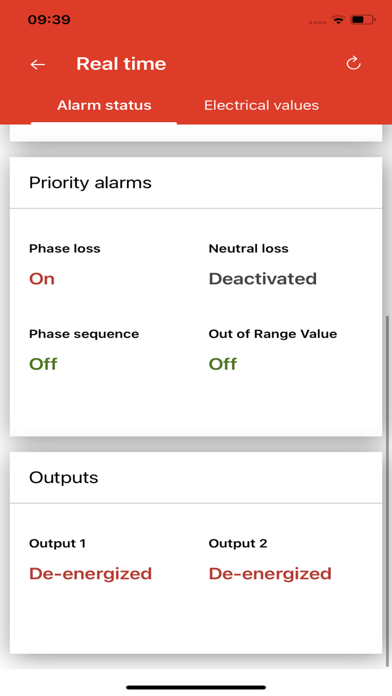
Task: Tap the Output 2 label
Action: [238, 543]
